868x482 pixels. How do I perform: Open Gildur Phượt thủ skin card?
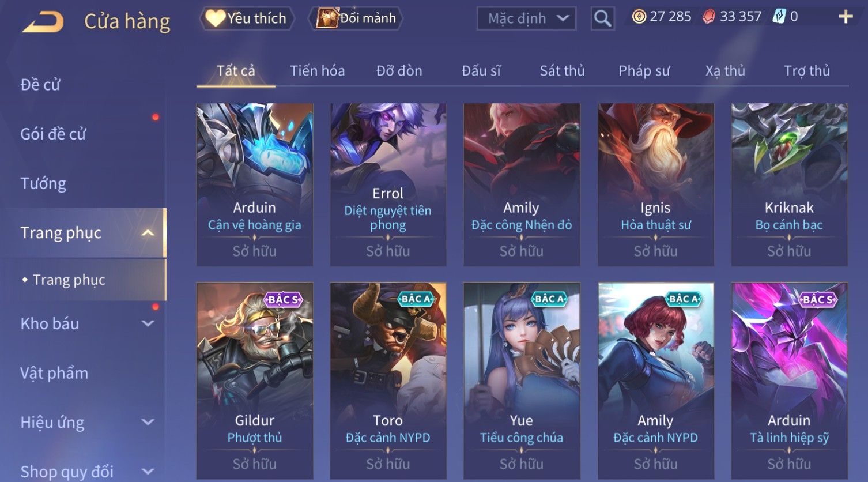[x=255, y=381]
